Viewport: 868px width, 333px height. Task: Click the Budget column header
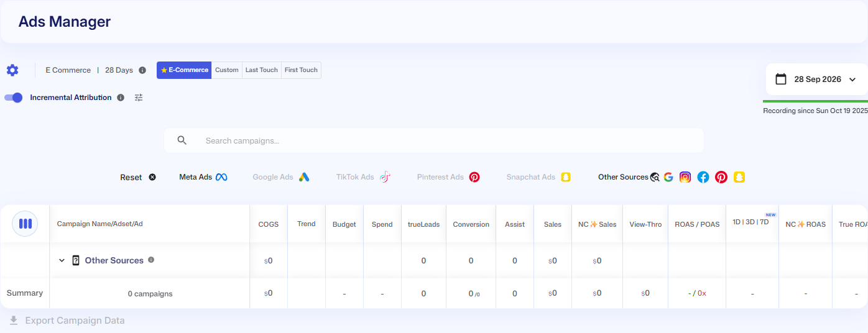(344, 224)
